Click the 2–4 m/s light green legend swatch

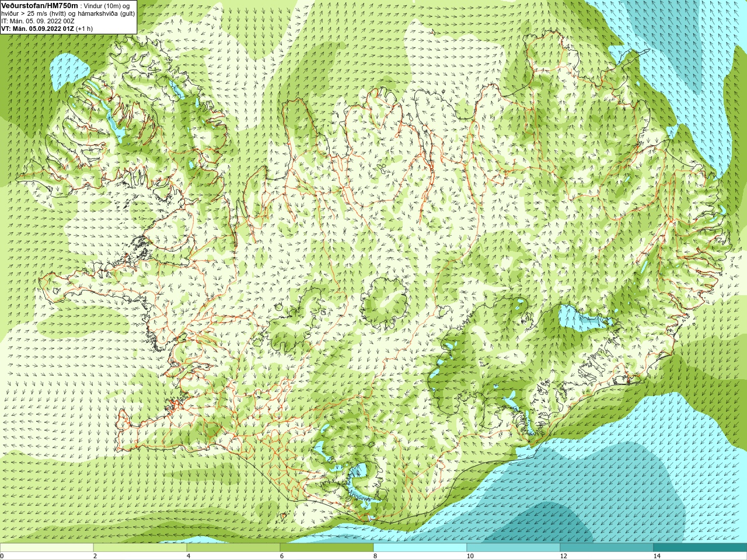tap(140, 548)
